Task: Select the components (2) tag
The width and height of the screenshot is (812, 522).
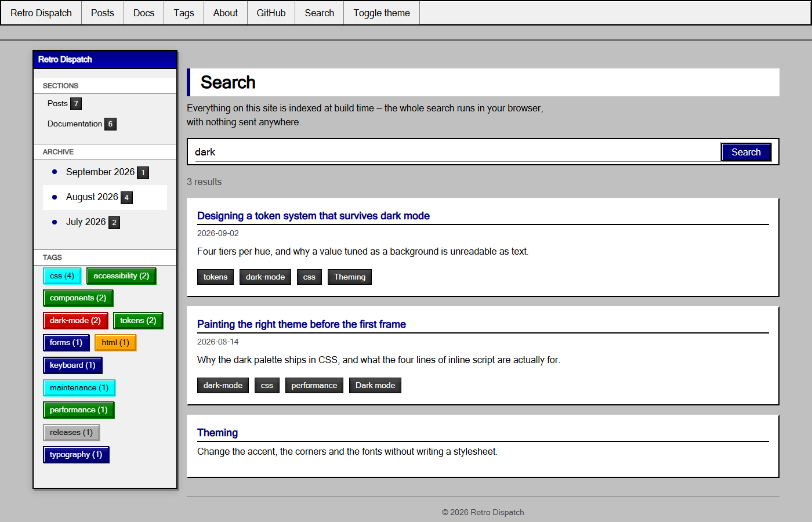Action: pos(78,298)
